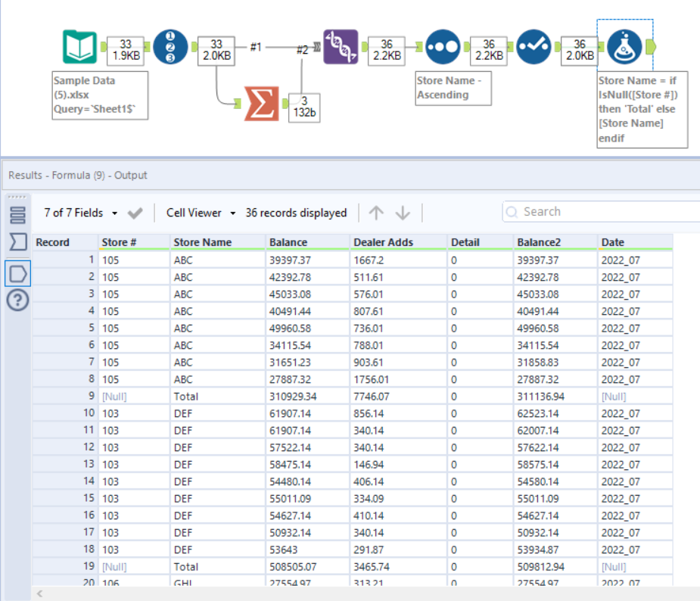Screen dimensions: 700x601
Task: Open the Cell Viewer dropdown
Action: (201, 213)
